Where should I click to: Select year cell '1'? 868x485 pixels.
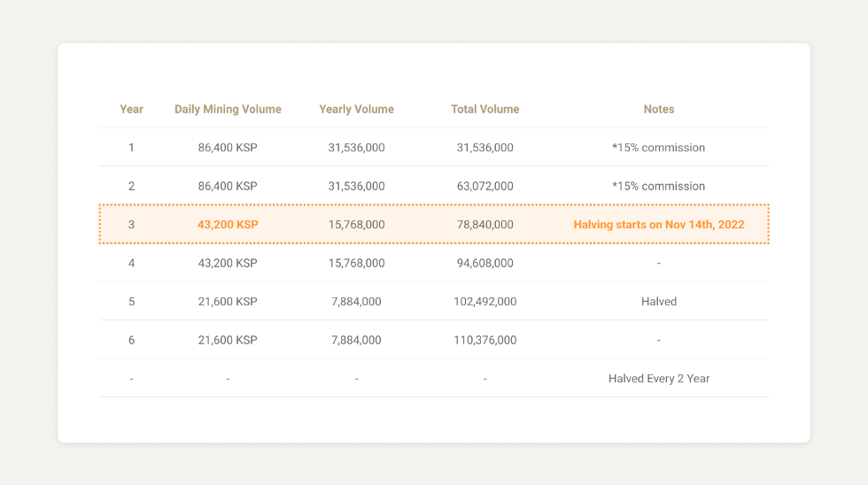(x=131, y=148)
